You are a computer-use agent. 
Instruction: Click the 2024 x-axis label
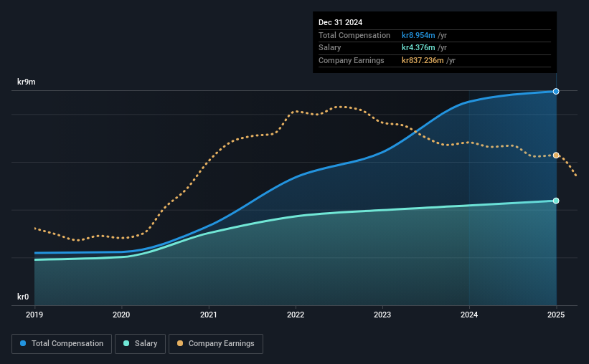[x=469, y=315]
